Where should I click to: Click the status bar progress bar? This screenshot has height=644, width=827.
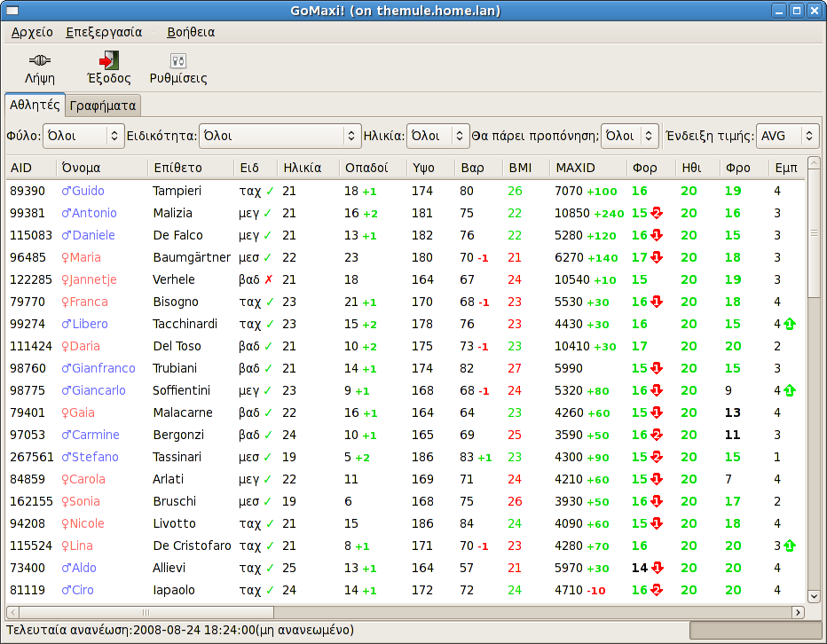[x=755, y=631]
